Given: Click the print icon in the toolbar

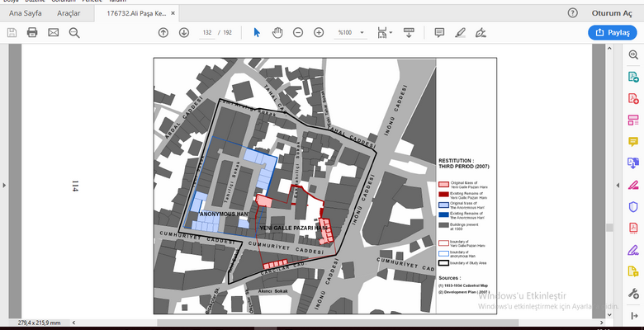Looking at the screenshot, I should click(x=32, y=32).
